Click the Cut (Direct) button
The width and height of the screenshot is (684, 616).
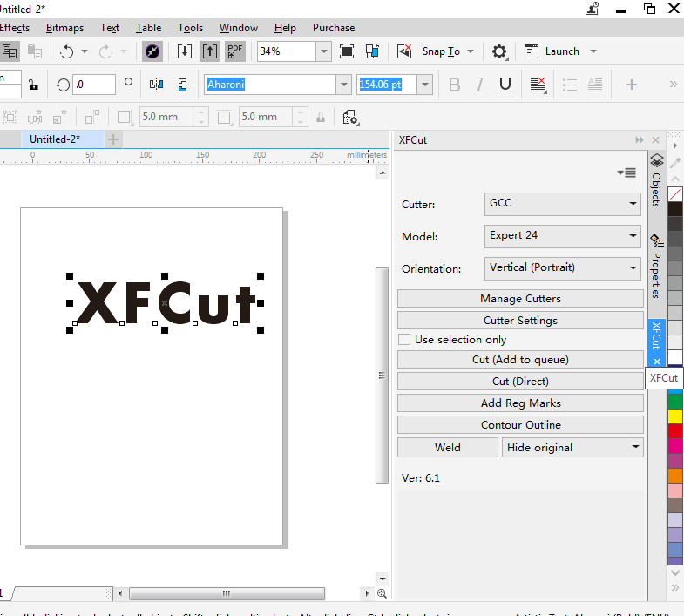(520, 382)
